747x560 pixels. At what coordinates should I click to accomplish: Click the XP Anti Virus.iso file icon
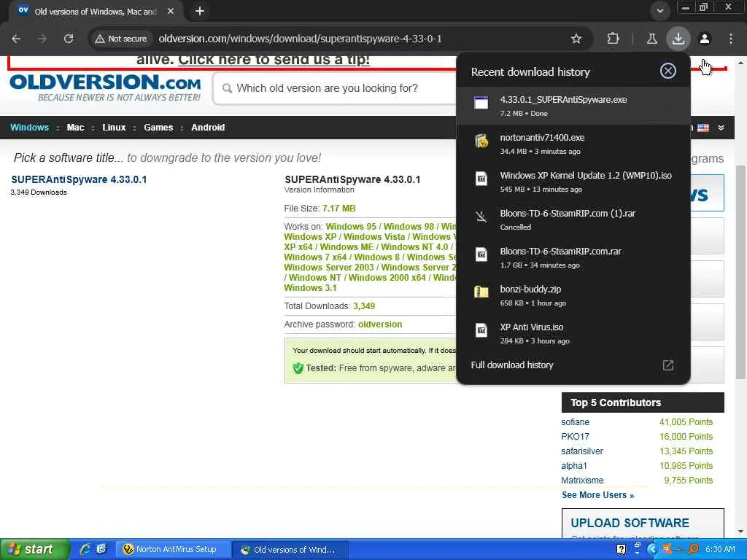(x=481, y=330)
